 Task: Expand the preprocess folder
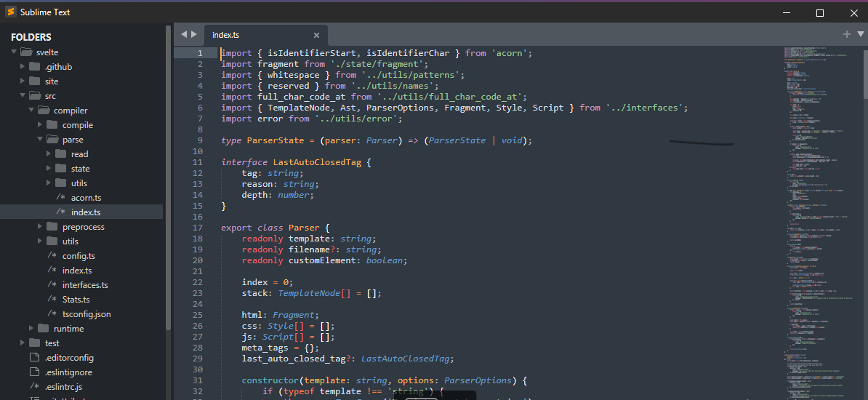tap(40, 227)
